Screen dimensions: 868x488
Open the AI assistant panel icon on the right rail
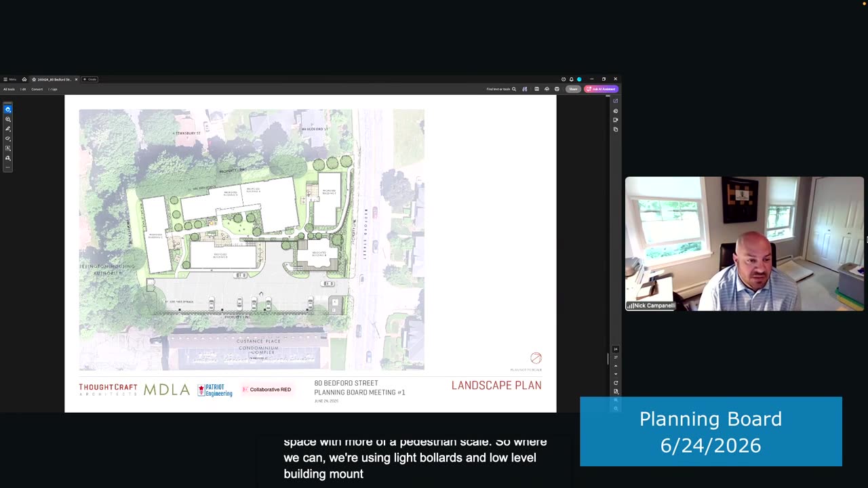(x=616, y=101)
